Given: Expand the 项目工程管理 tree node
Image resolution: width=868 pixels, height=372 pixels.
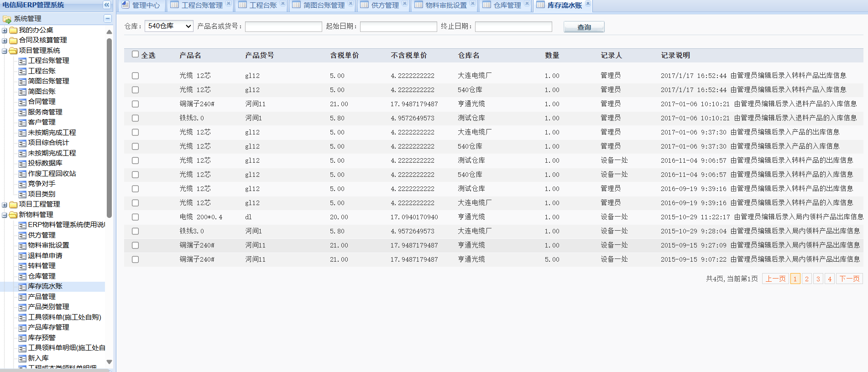Looking at the screenshot, I should 5,205.
